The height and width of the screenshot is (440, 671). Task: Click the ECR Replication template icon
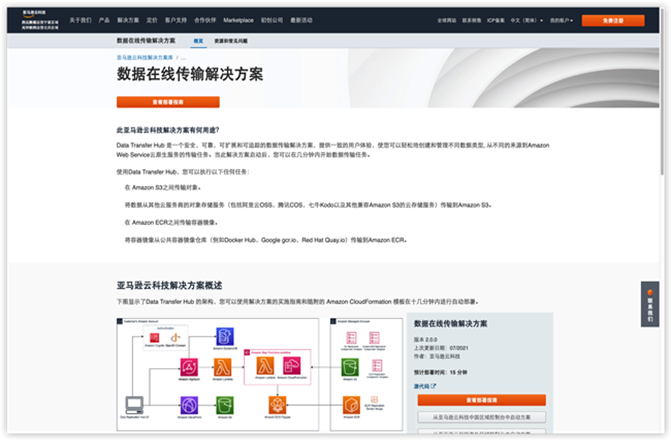[x=377, y=366]
